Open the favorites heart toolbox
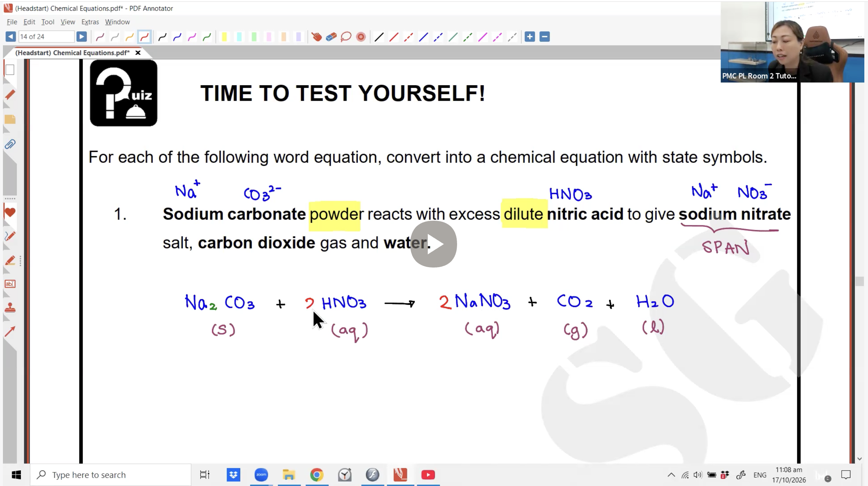 coord(10,212)
